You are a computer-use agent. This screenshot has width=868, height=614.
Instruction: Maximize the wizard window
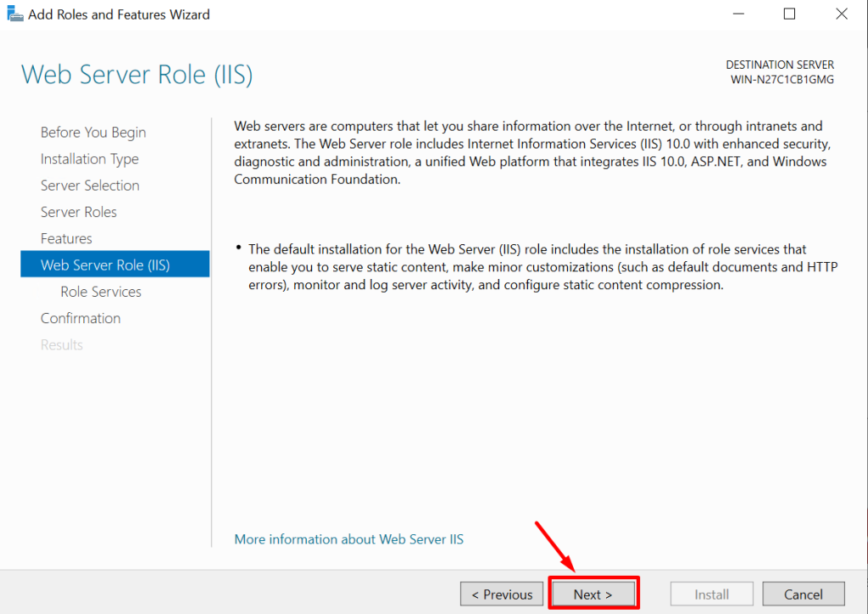point(790,14)
